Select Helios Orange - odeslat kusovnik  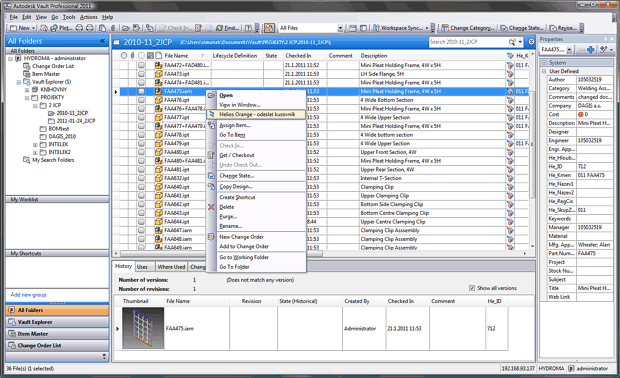[x=256, y=114]
